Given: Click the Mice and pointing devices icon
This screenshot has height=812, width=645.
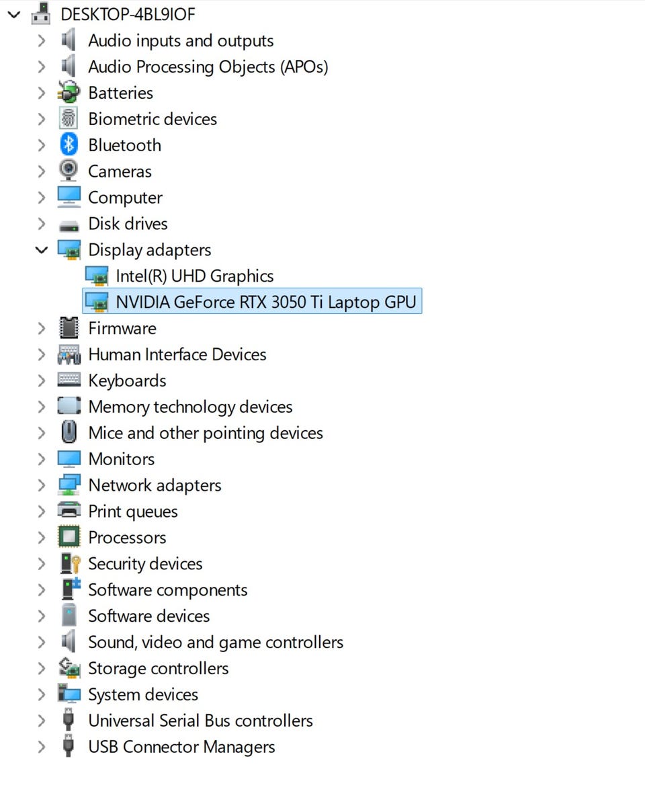Looking at the screenshot, I should click(x=69, y=432).
